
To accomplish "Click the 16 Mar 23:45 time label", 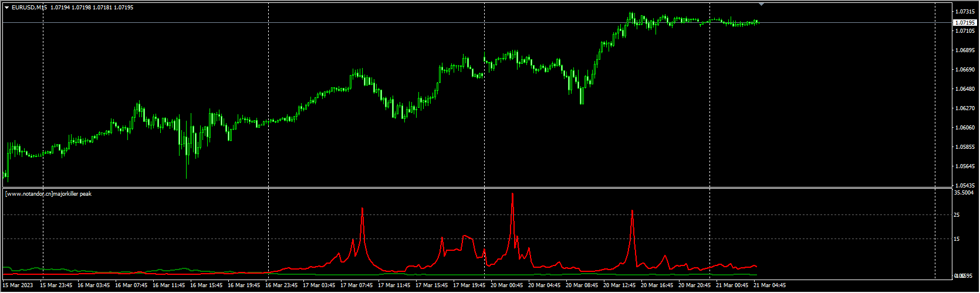I will tap(282, 285).
